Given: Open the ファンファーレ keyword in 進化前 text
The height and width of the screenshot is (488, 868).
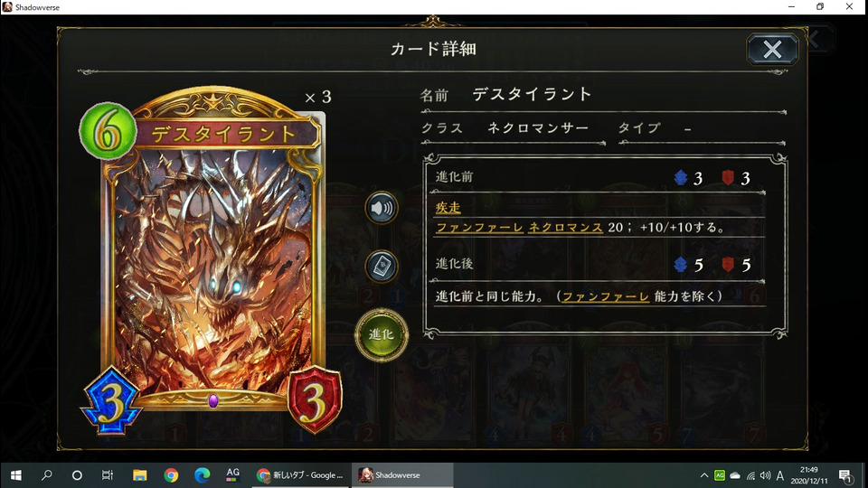Looking at the screenshot, I should click(x=479, y=228).
